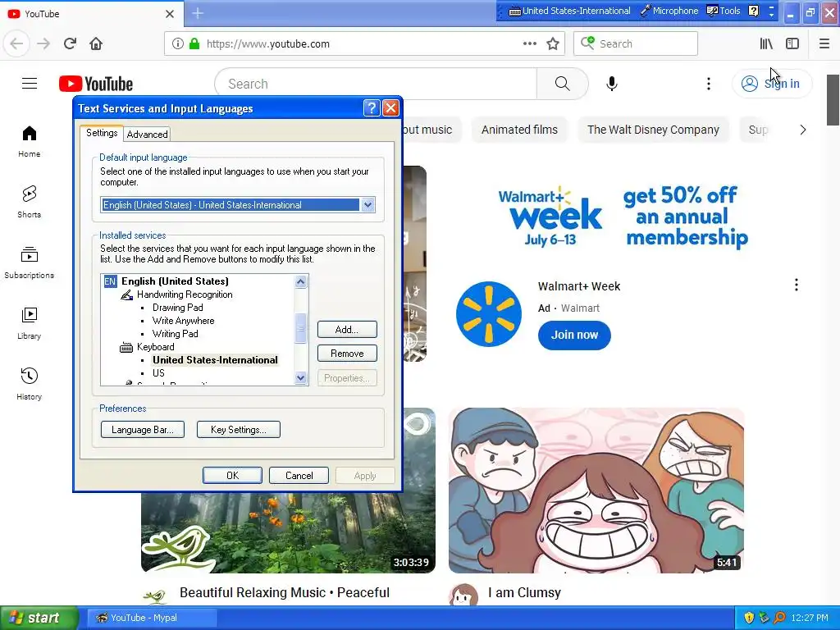Select The Walt Disney Company chip
840x630 pixels.
pos(653,130)
